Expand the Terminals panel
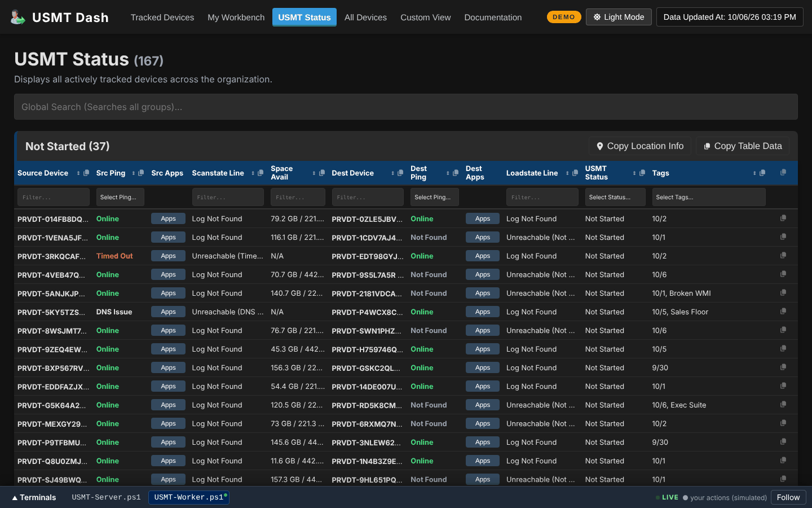812x508 pixels. click(34, 497)
